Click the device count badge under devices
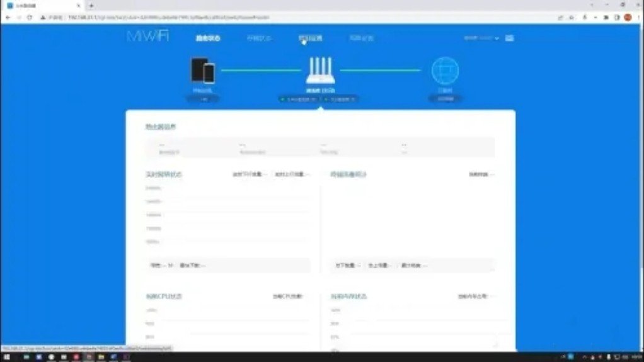The image size is (644, 362). tap(203, 99)
